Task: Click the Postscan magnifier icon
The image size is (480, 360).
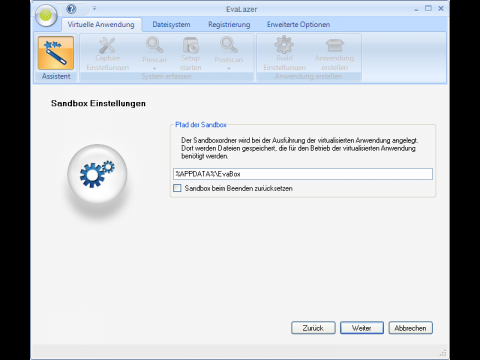Action: click(229, 45)
